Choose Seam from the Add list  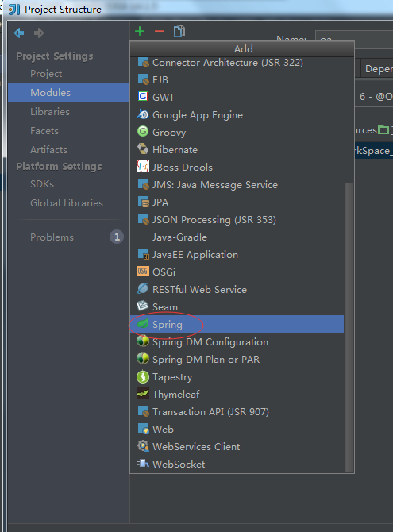coord(237,306)
